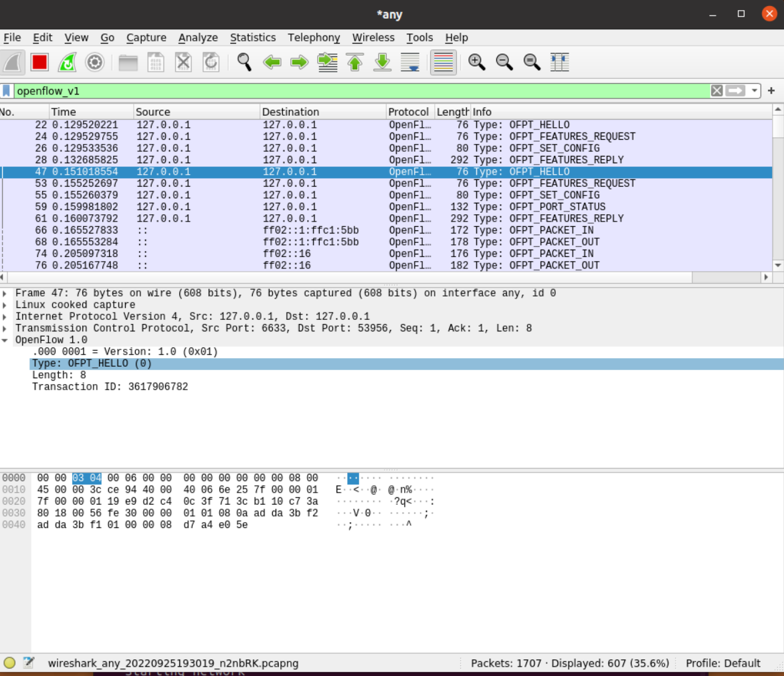The image size is (784, 676).
Task: Open display filter history dropdown
Action: click(x=755, y=90)
